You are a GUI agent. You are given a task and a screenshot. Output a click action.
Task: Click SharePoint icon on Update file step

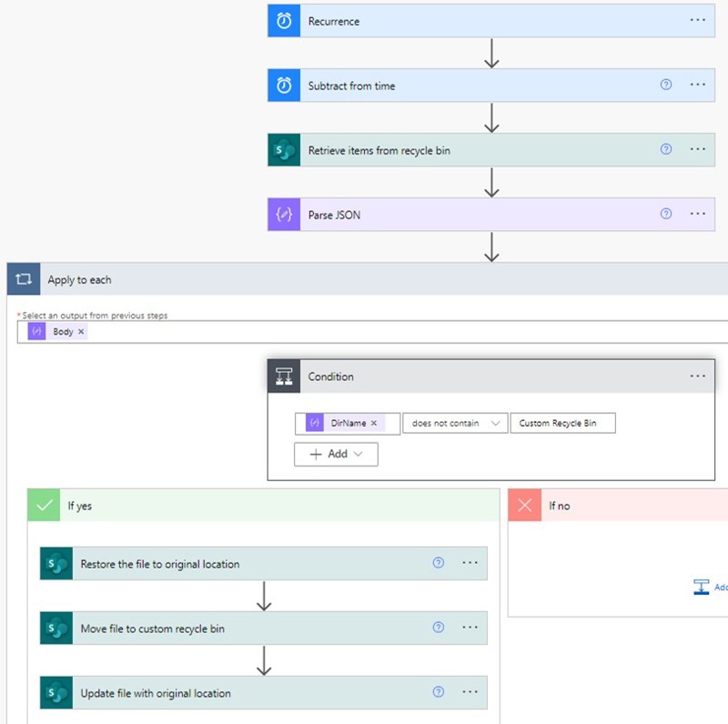[x=56, y=693]
